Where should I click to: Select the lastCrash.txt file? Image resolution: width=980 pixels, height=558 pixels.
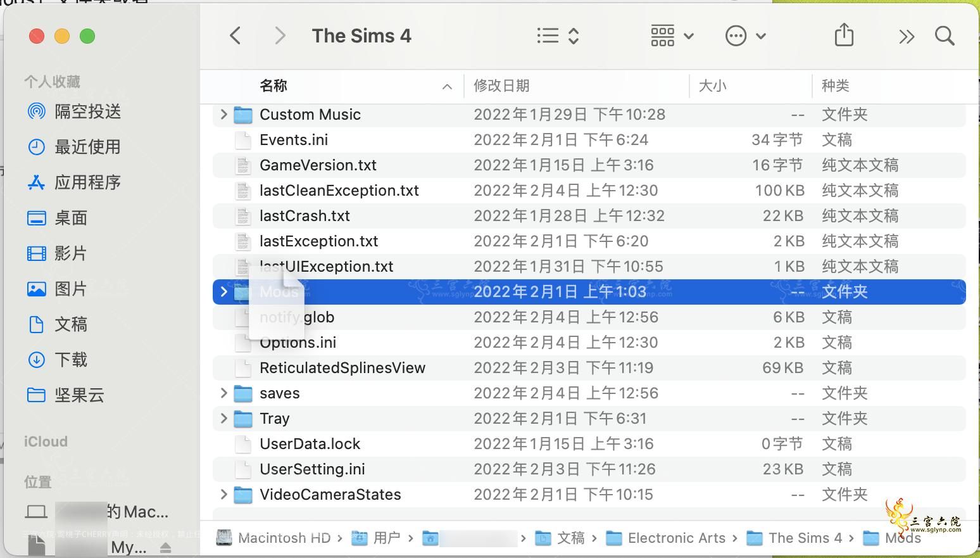tap(305, 216)
